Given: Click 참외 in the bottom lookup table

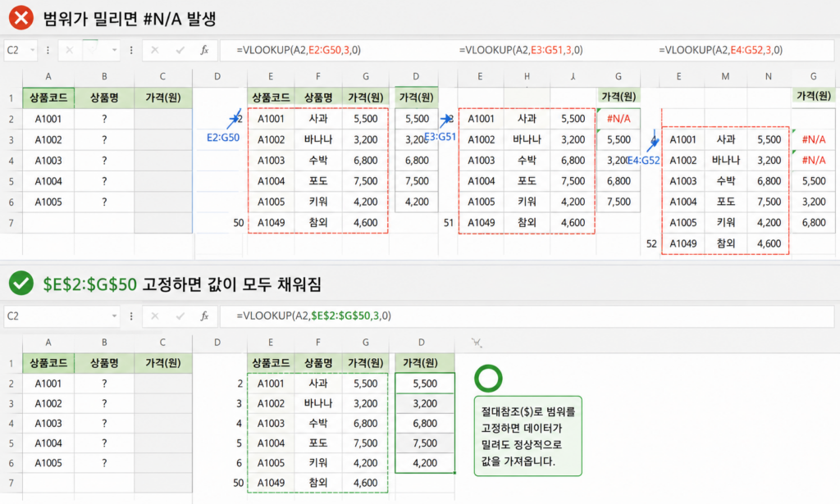Looking at the screenshot, I should (x=318, y=483).
